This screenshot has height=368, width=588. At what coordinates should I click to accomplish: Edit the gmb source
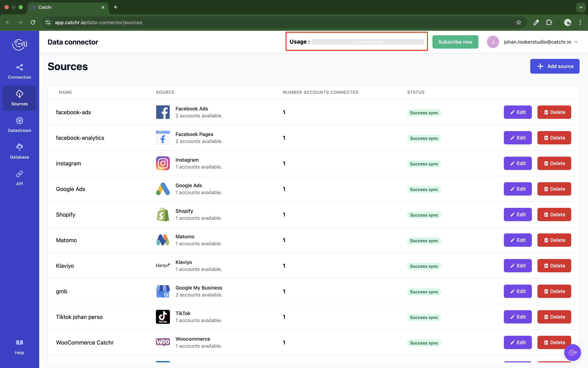coord(517,291)
